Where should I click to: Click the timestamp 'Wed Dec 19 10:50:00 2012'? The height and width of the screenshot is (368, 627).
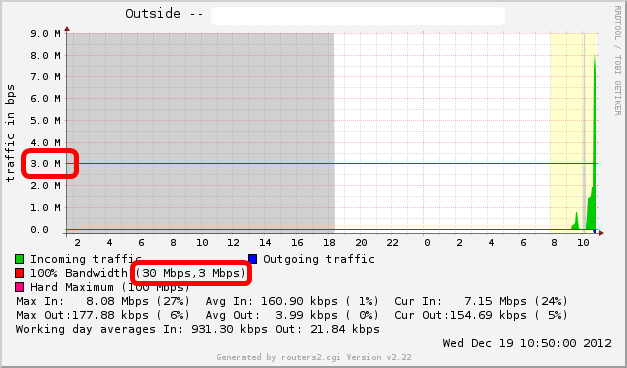click(527, 343)
